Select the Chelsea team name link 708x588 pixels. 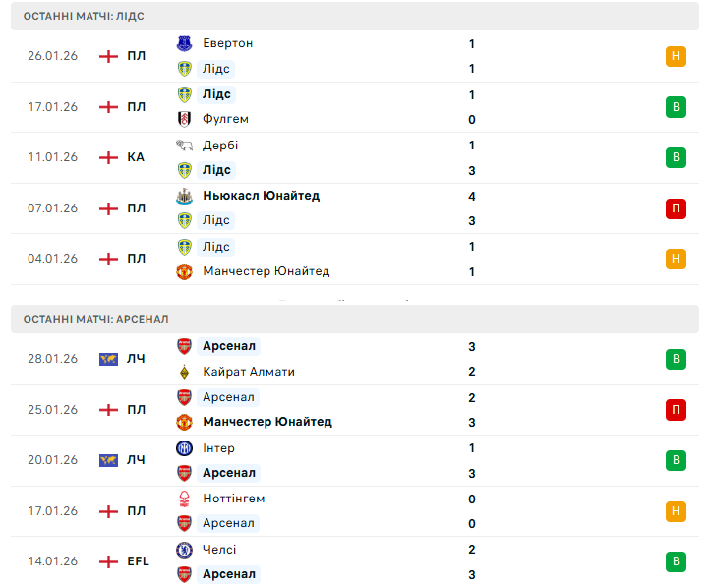pyautogui.click(x=219, y=550)
